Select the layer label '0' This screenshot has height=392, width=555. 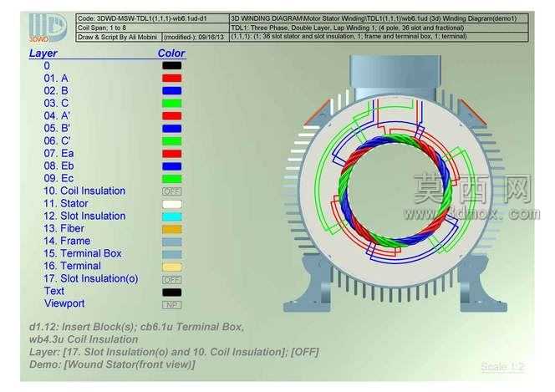(x=47, y=66)
